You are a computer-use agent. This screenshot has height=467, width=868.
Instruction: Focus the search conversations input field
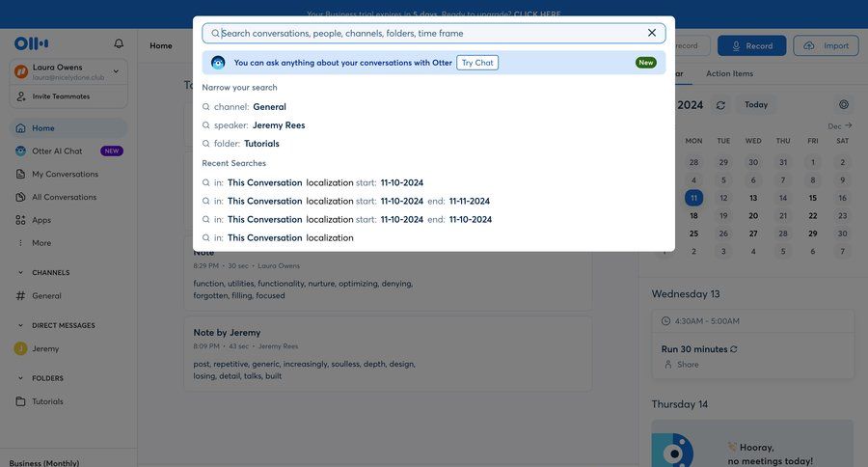pos(432,33)
